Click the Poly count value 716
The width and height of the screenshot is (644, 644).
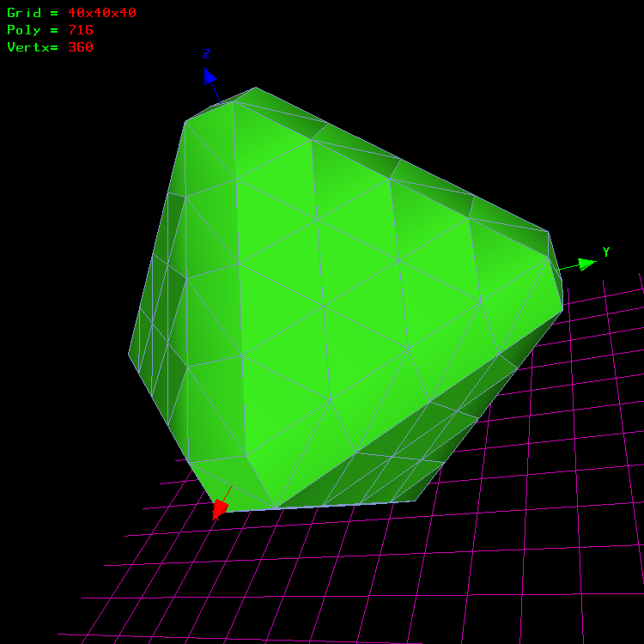click(81, 30)
